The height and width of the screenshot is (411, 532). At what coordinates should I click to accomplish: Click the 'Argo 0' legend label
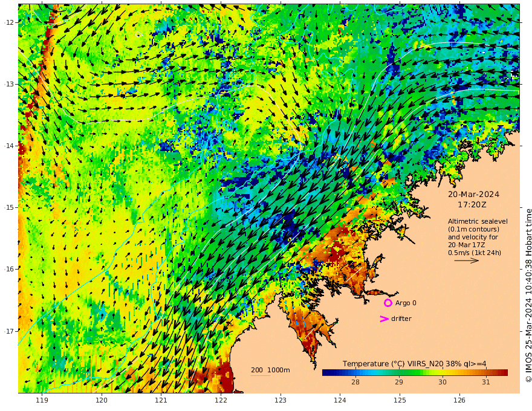coord(406,303)
